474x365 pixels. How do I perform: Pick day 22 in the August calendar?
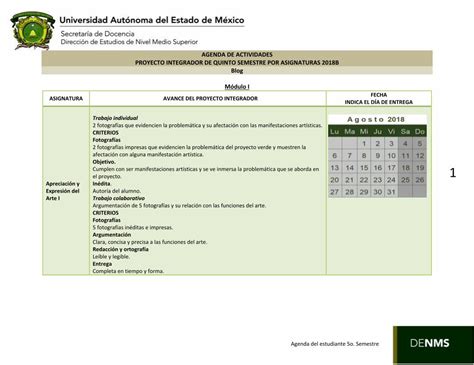(364, 180)
